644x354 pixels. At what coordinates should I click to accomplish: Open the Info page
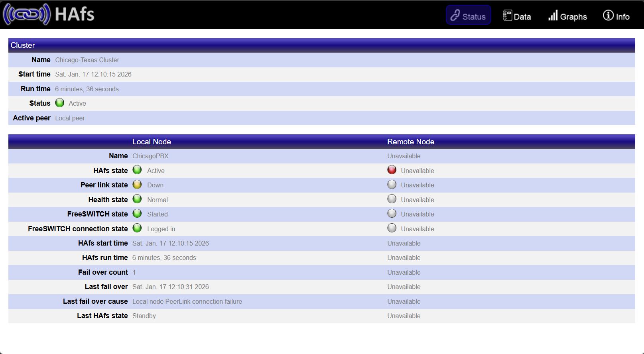(616, 16)
